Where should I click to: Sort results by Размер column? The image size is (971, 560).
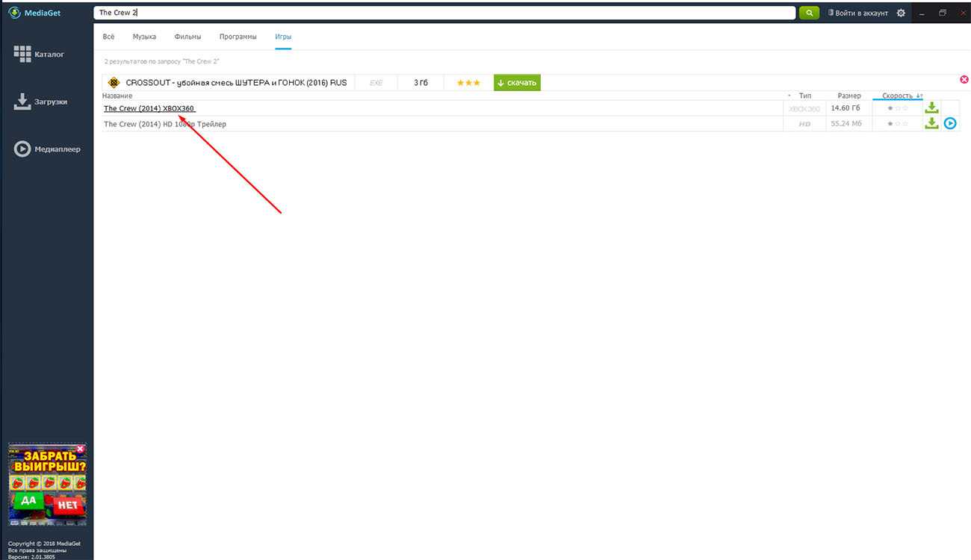[849, 96]
